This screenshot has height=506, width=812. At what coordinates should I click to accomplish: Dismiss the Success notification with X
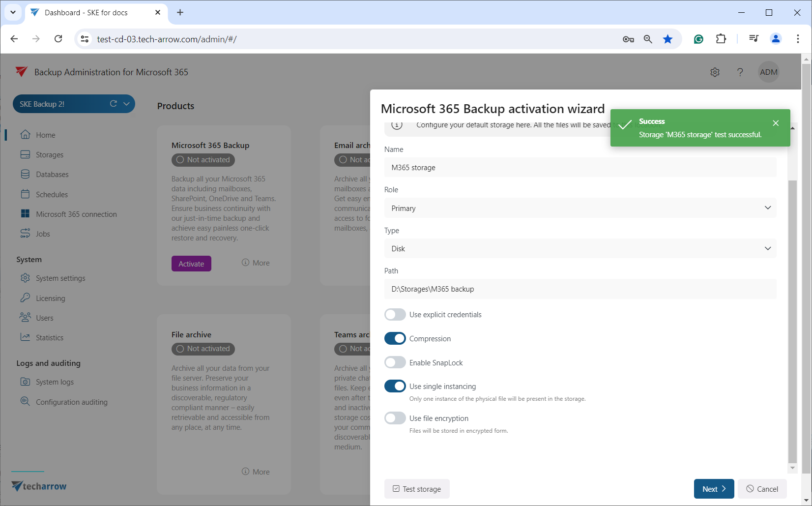[775, 123]
